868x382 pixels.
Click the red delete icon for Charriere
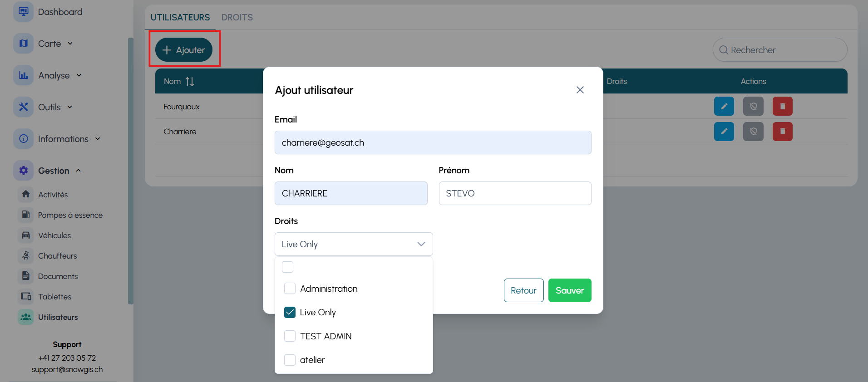point(782,132)
